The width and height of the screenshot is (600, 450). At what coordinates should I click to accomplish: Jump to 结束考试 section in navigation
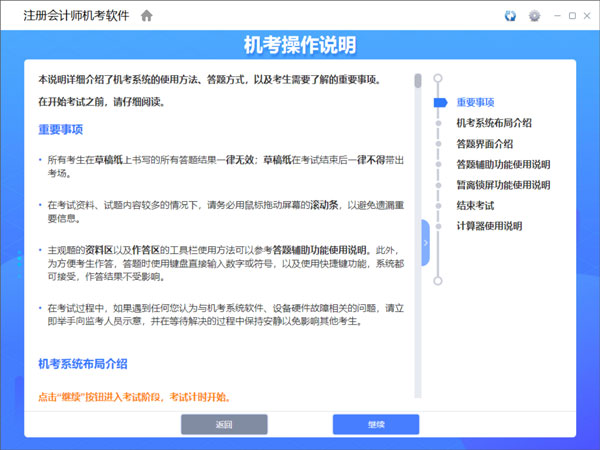475,206
